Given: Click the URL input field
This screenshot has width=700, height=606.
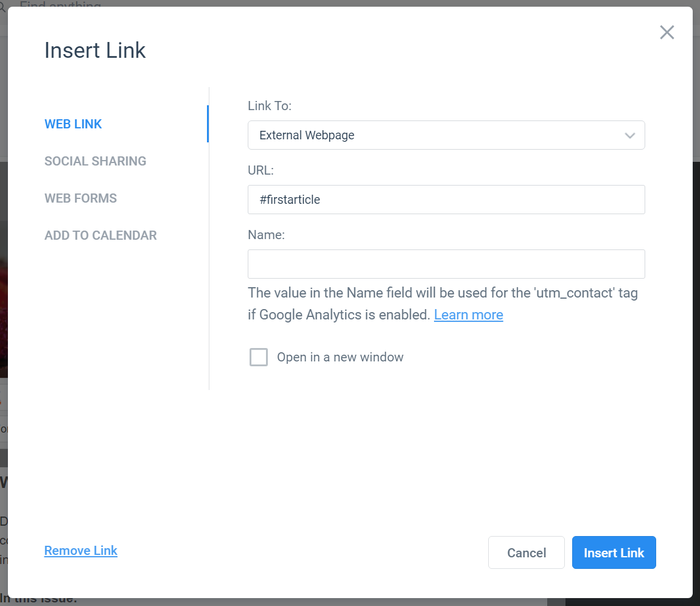Looking at the screenshot, I should pyautogui.click(x=446, y=200).
